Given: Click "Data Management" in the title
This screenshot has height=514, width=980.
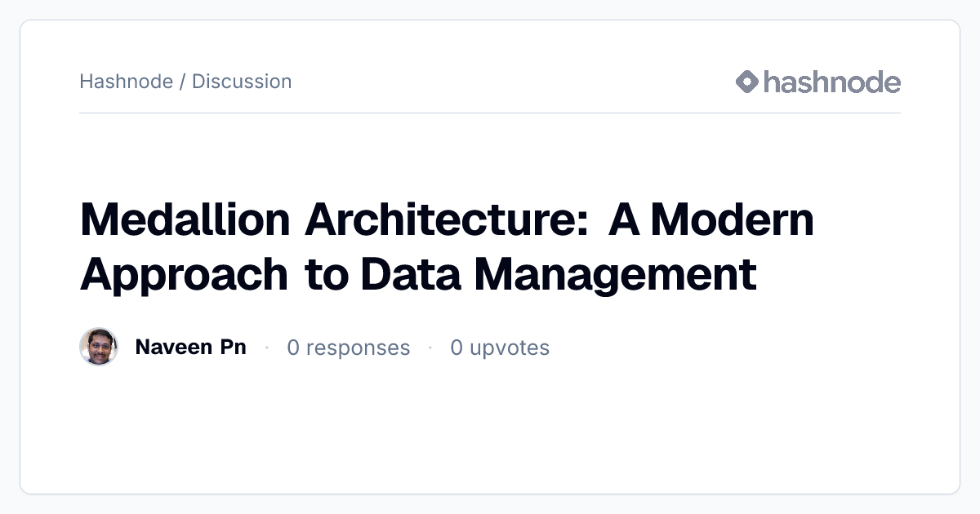Looking at the screenshot, I should coord(559,275).
